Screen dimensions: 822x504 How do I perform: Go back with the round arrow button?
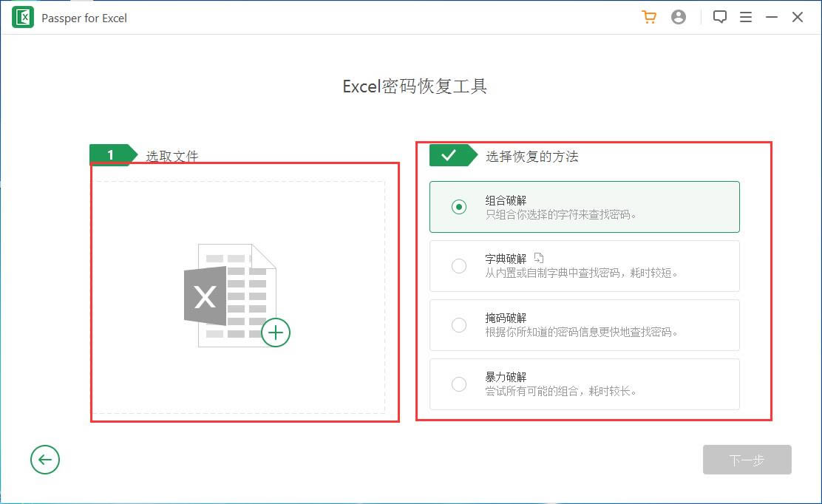coord(45,460)
